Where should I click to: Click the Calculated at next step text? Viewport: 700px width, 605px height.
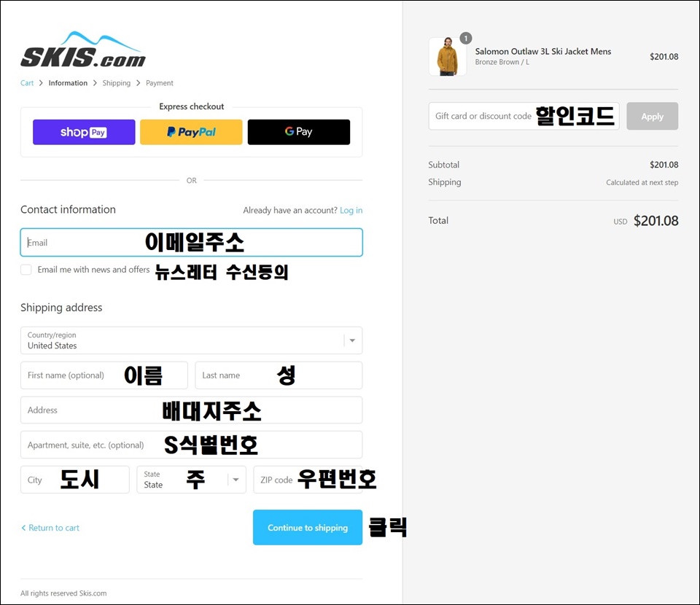click(x=642, y=182)
